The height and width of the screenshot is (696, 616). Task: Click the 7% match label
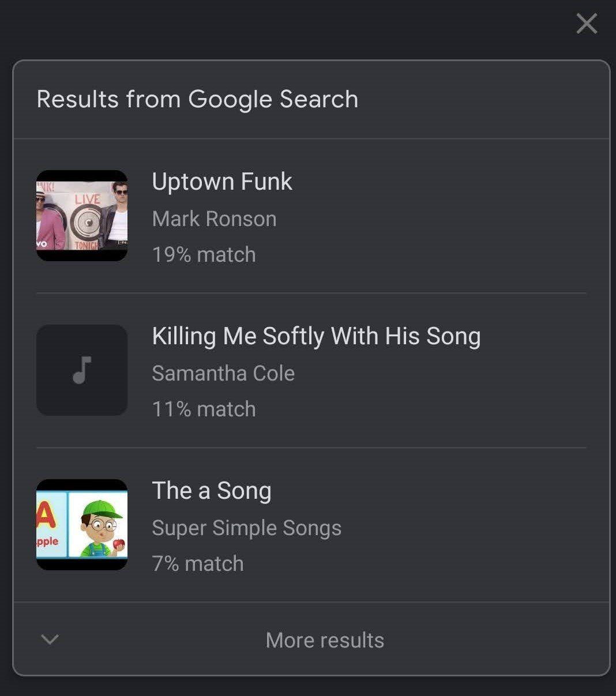[x=198, y=564]
